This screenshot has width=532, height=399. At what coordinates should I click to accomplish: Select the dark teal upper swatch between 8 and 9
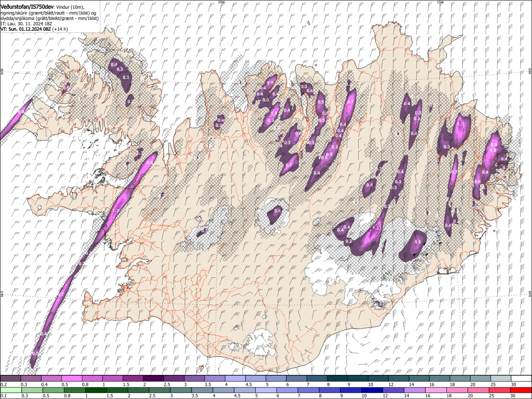coord(337,378)
